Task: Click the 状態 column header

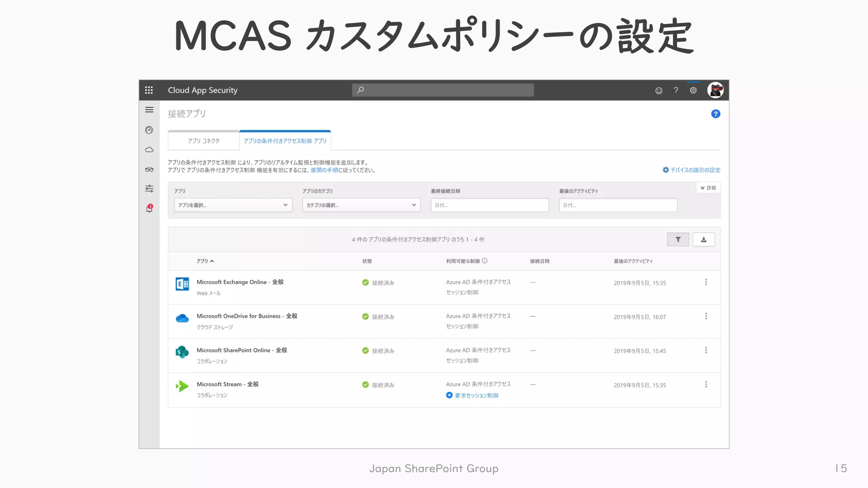Action: click(x=367, y=261)
